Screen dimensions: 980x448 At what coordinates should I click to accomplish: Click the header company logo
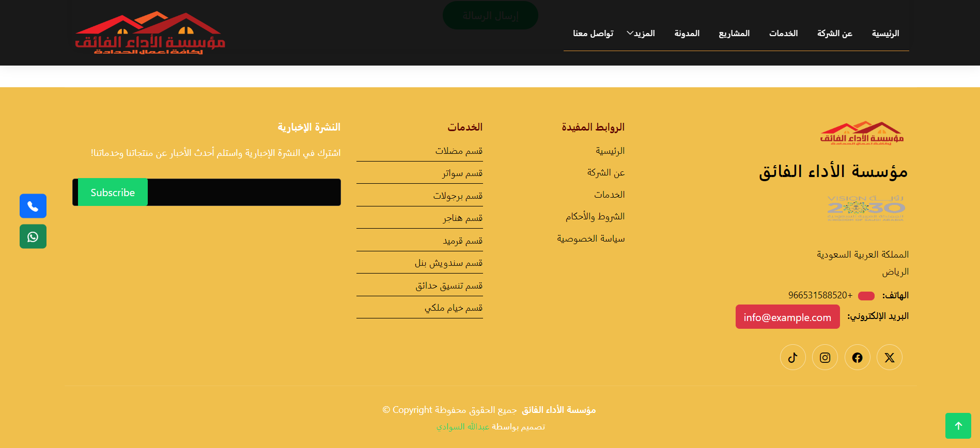150,33
